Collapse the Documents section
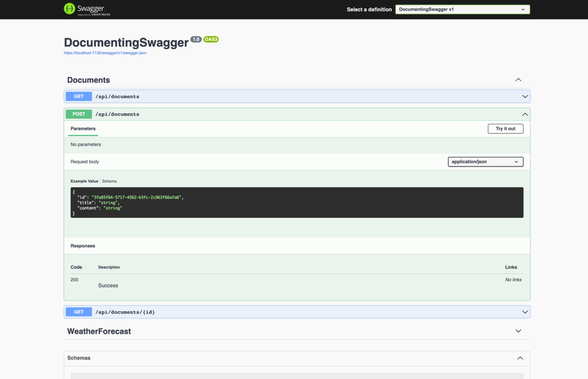Screen dimensions: 588x379 coord(518,80)
